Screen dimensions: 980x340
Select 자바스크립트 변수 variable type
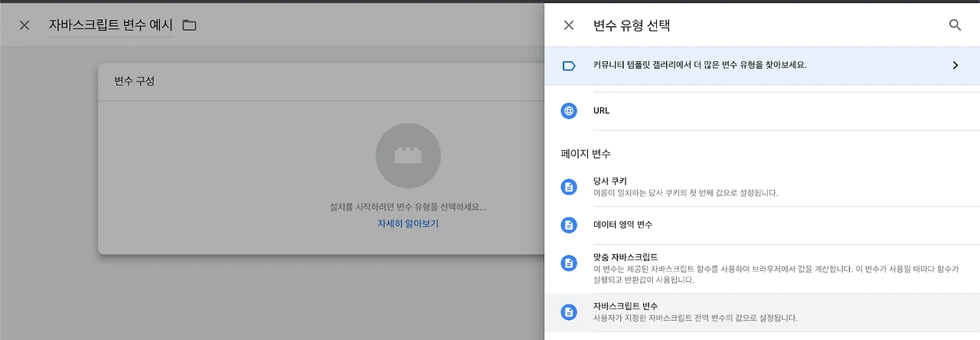pyautogui.click(x=762, y=312)
